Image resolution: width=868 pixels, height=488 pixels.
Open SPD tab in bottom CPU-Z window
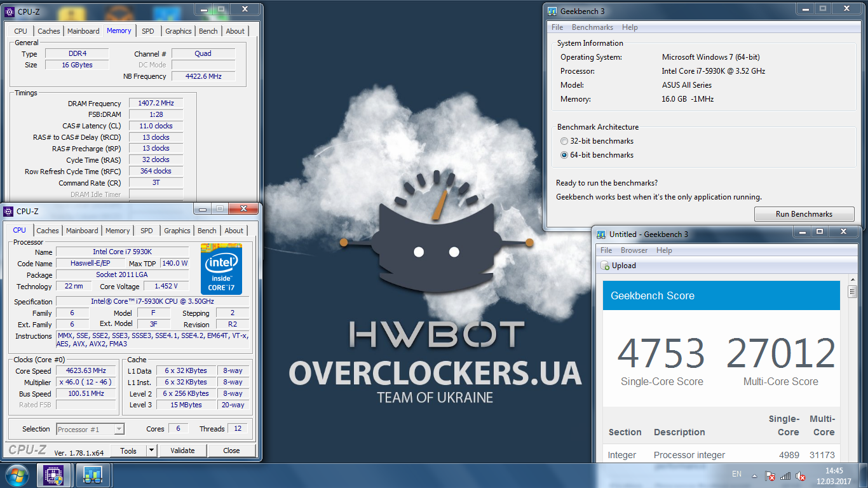(146, 231)
